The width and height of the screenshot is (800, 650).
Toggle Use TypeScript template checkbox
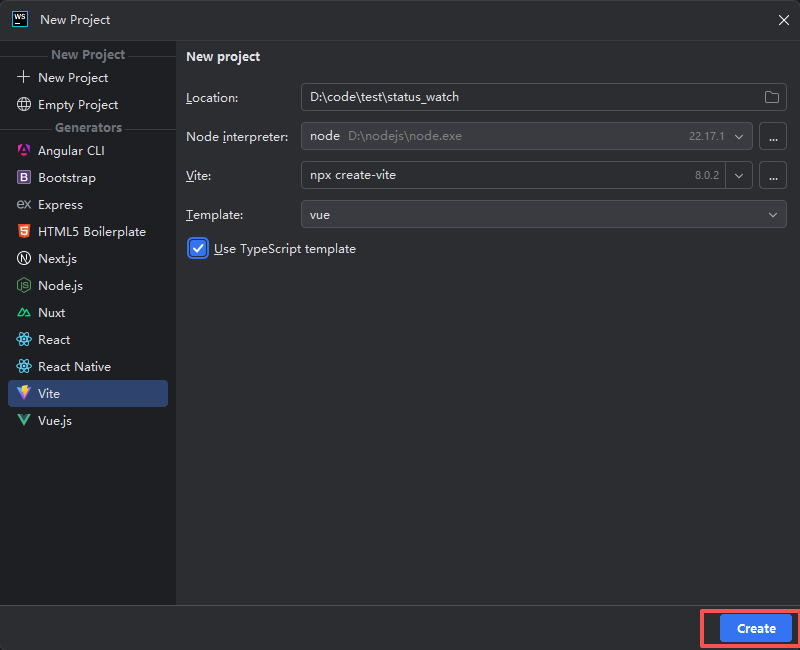[198, 249]
